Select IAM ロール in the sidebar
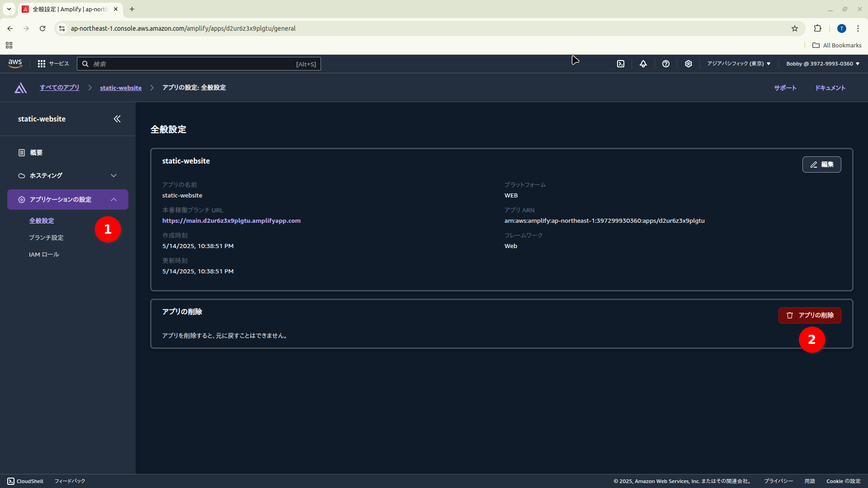Viewport: 868px width, 488px height. pos(44,254)
